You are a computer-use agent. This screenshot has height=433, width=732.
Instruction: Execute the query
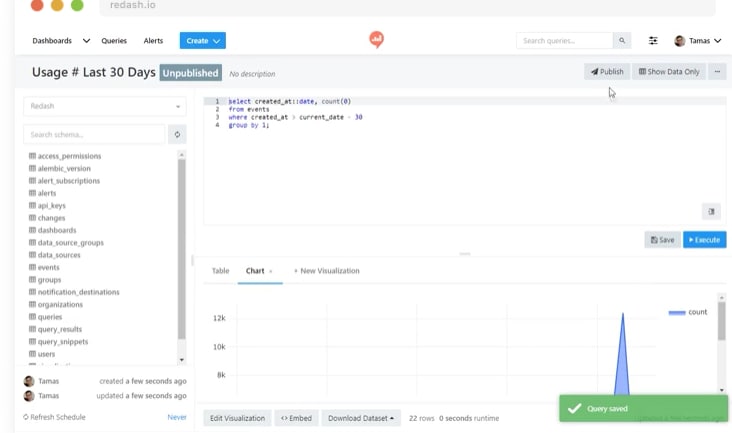(704, 240)
